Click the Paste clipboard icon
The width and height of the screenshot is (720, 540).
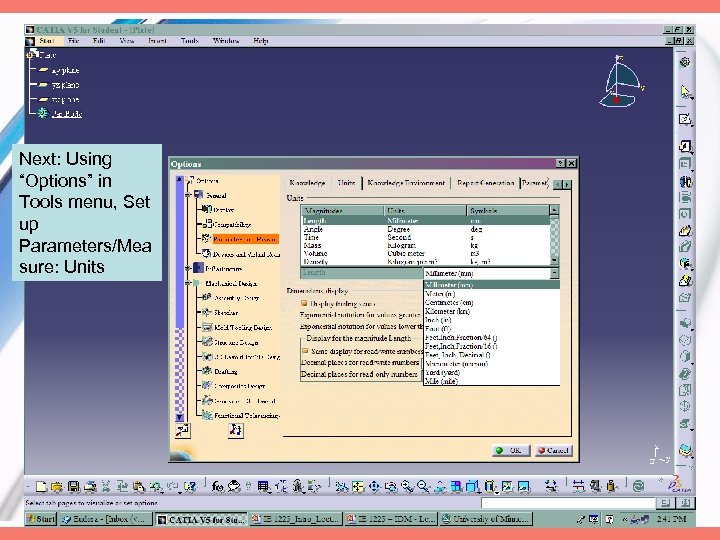click(139, 486)
